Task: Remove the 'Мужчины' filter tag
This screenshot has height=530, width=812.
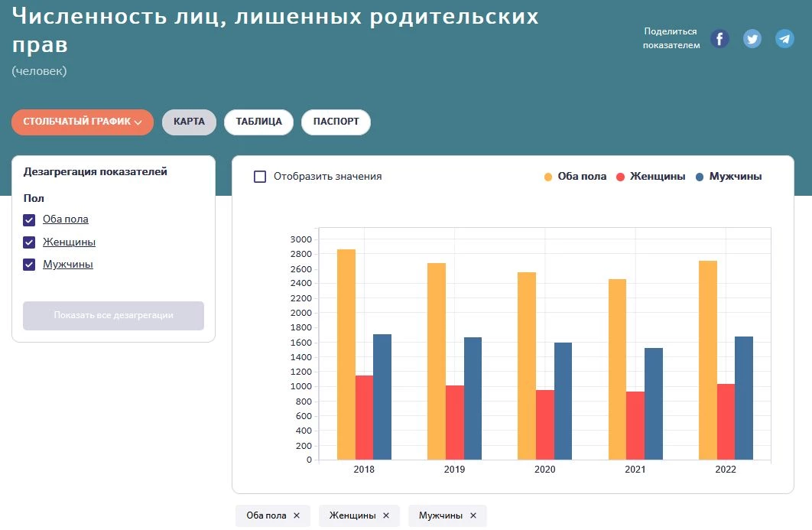Action: (x=473, y=515)
